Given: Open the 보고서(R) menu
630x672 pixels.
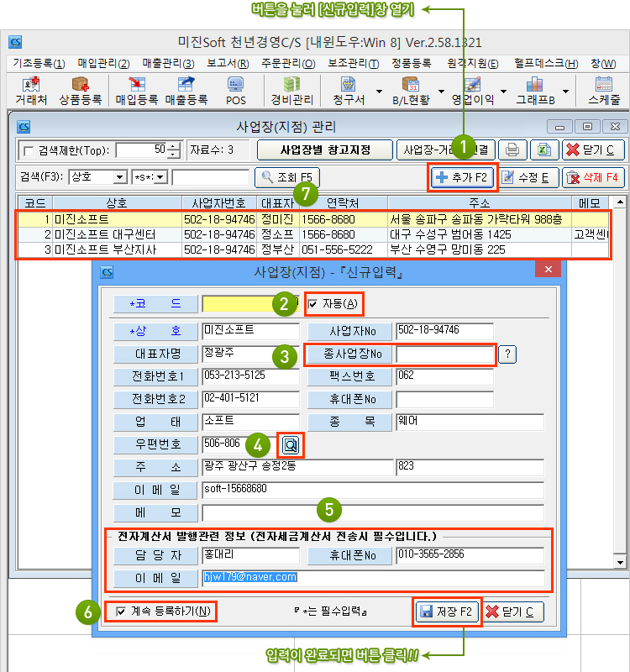Looking at the screenshot, I should point(228,64).
